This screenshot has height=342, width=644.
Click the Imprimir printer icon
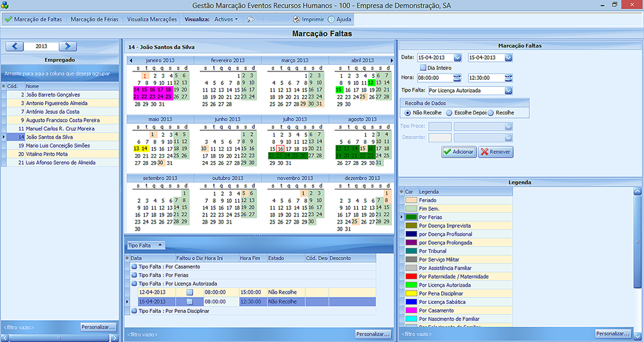pos(296,19)
